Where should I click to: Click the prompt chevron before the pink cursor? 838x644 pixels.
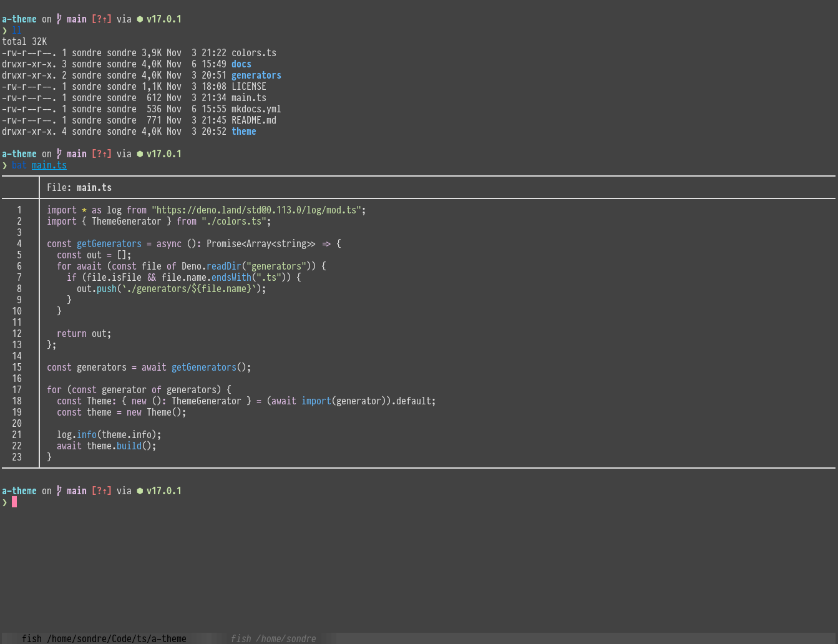click(x=5, y=502)
